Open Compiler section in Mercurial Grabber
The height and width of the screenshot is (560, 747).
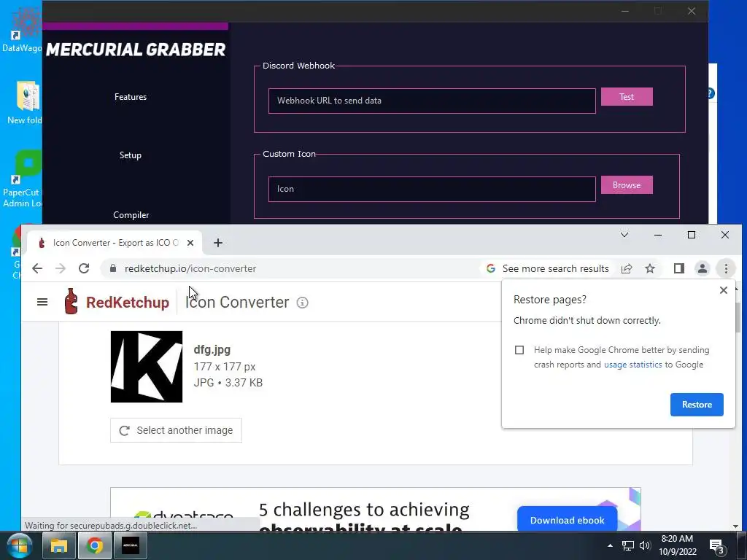click(131, 215)
